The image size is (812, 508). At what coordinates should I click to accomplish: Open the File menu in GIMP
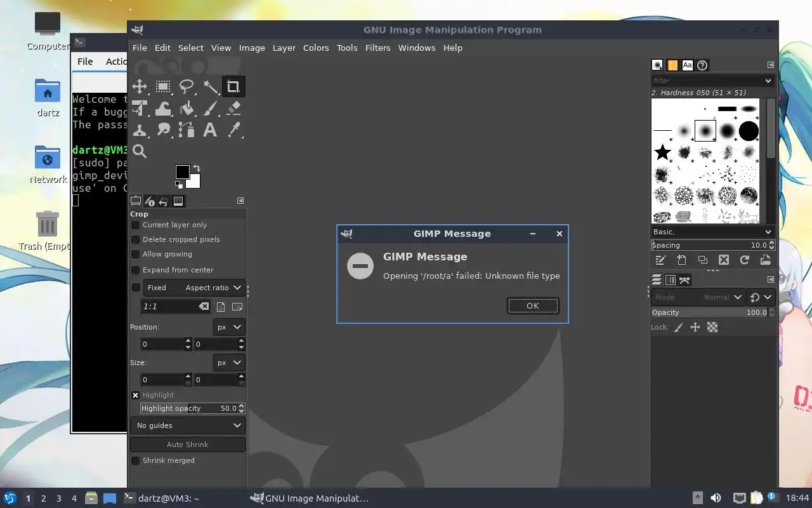(x=140, y=48)
